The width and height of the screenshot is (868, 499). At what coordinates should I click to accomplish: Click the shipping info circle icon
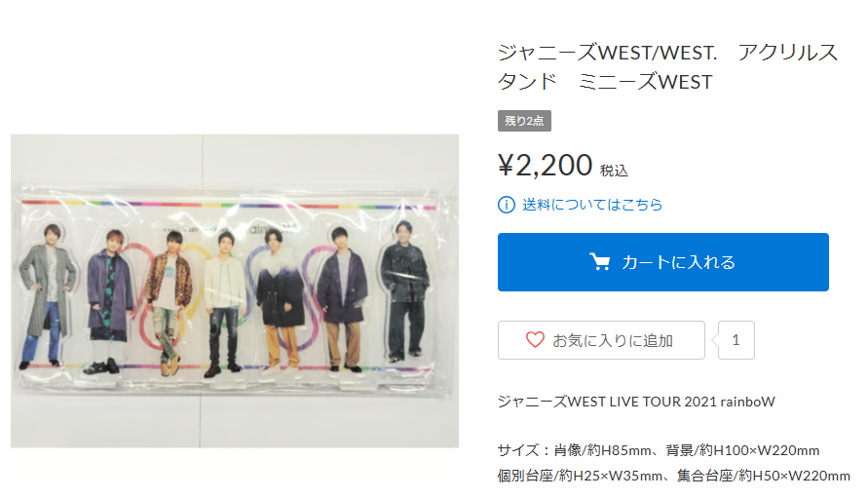click(506, 205)
